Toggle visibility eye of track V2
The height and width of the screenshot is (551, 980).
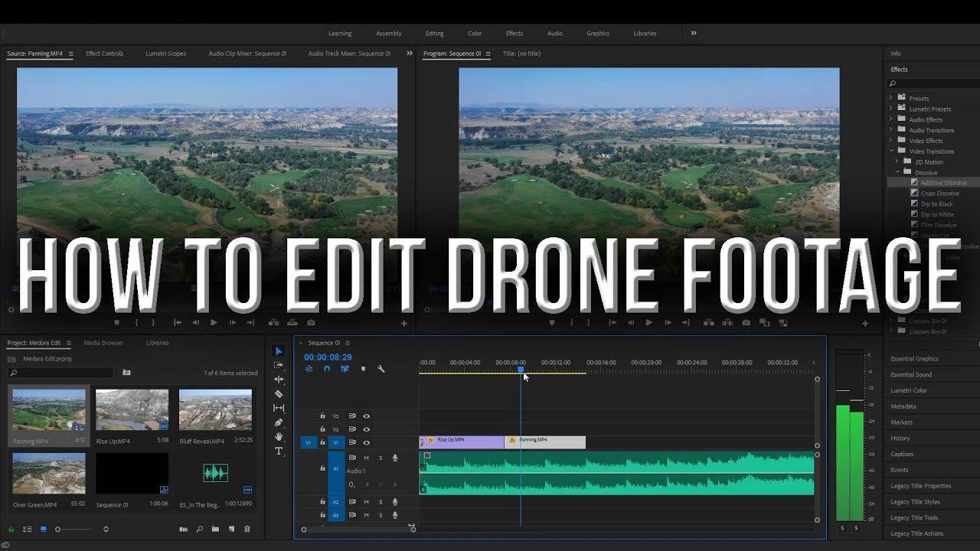pos(366,429)
